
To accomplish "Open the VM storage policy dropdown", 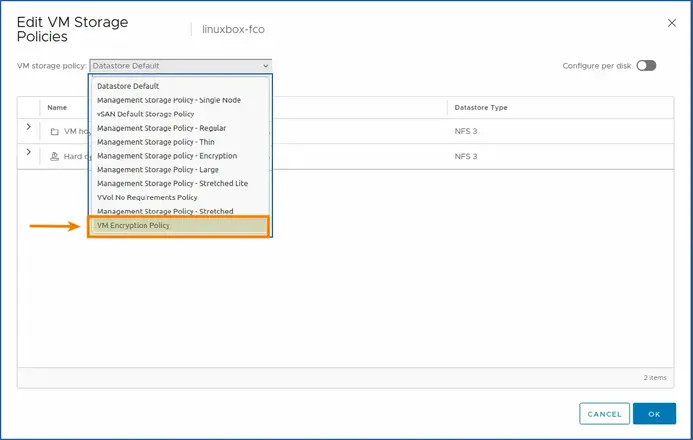I will click(x=180, y=66).
